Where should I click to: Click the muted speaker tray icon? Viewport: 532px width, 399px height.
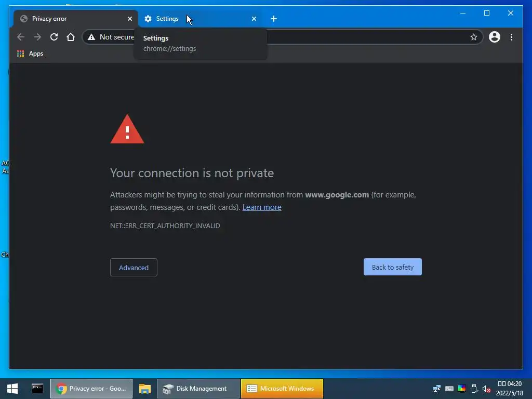tap(486, 389)
